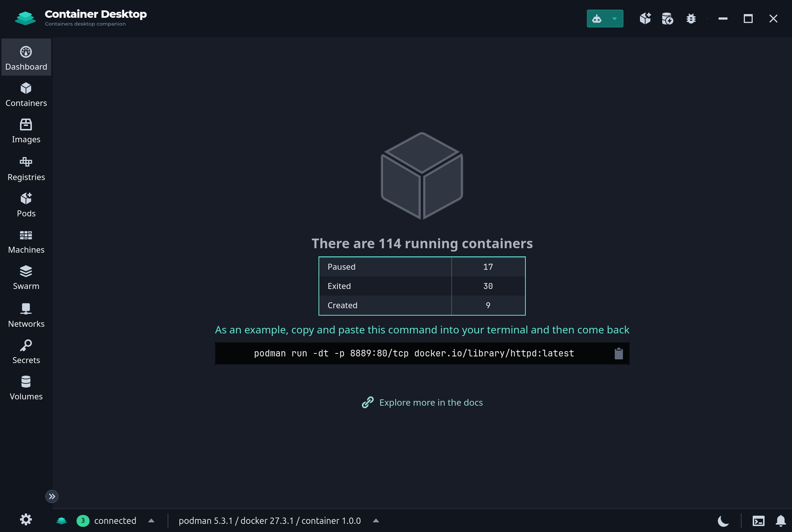Click the Paused count 17
This screenshot has width=792, height=532.
[x=488, y=267]
